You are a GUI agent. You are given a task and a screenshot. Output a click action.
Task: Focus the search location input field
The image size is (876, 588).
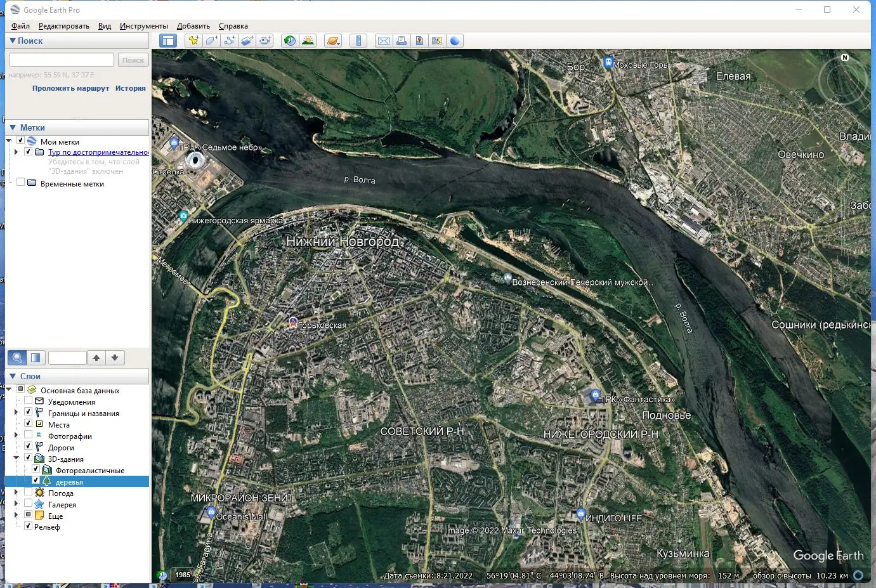coord(62,60)
